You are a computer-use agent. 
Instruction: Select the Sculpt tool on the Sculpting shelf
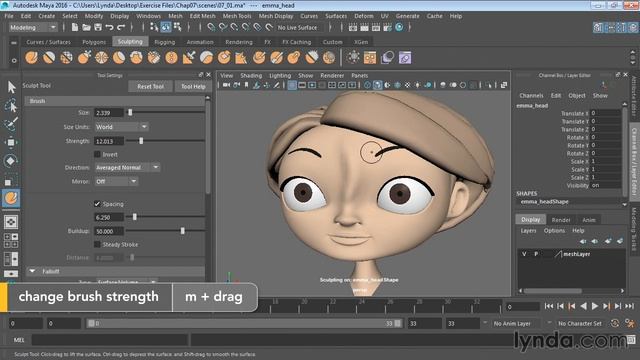point(31,58)
